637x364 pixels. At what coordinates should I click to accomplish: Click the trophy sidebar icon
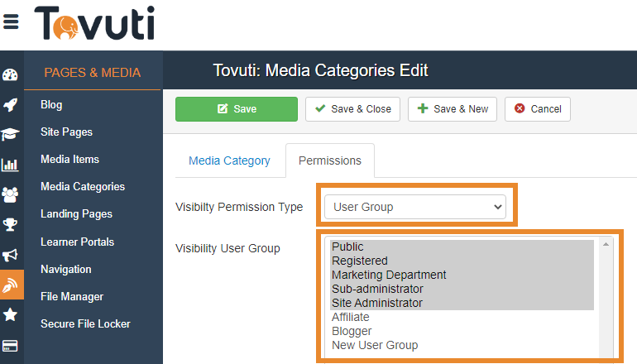tap(11, 224)
